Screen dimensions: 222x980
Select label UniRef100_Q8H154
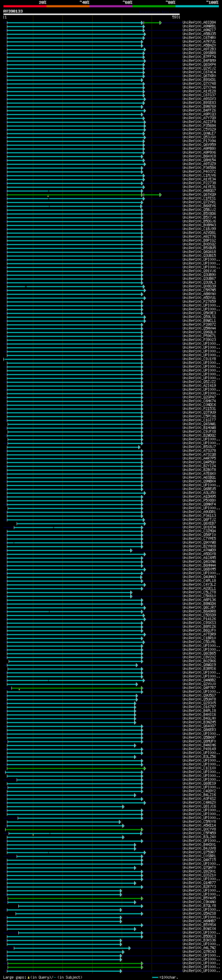click(x=199, y=160)
